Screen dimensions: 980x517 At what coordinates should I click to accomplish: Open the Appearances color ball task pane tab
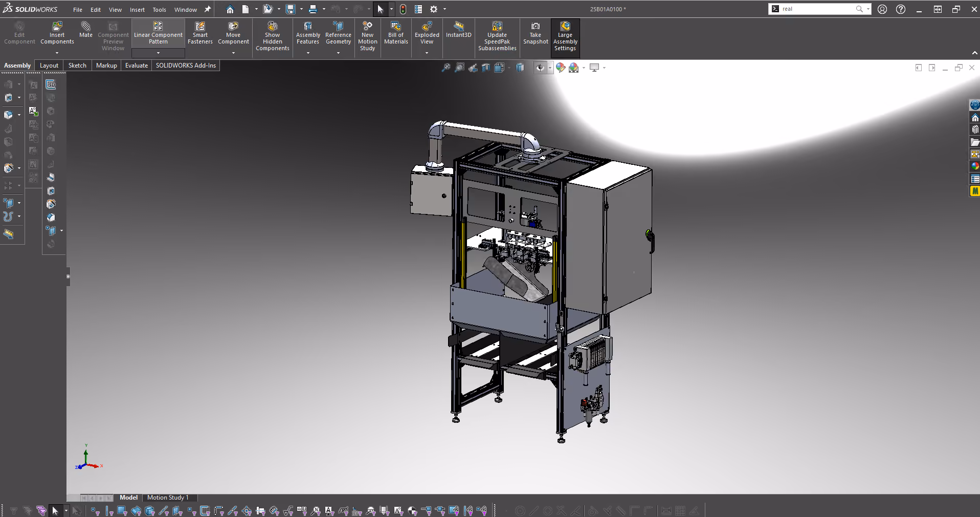click(975, 166)
